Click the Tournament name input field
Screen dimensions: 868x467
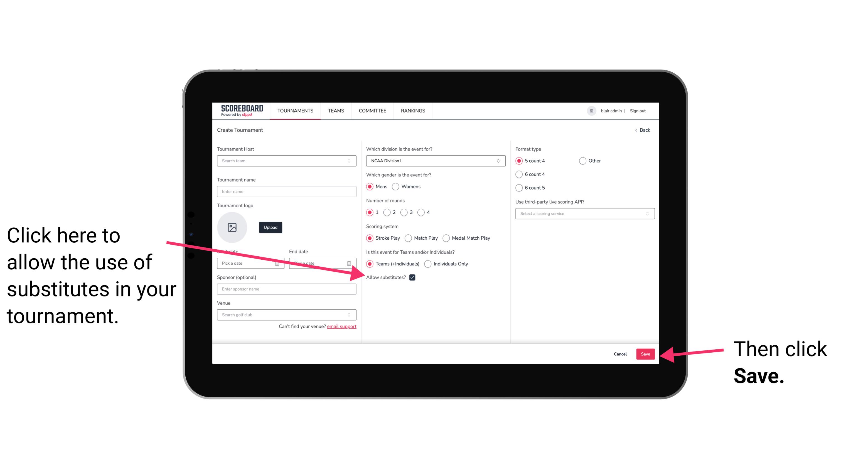[286, 191]
